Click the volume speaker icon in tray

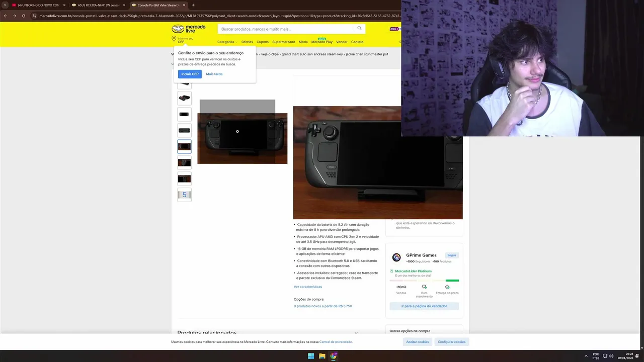pyautogui.click(x=612, y=356)
